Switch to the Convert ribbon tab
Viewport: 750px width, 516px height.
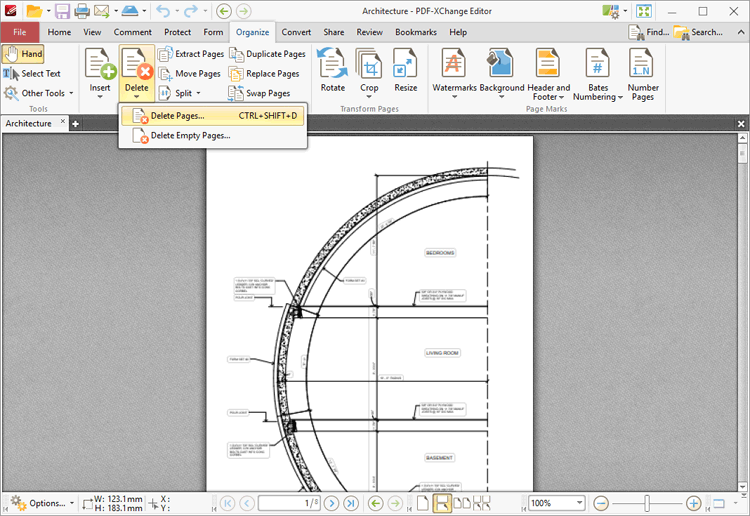coord(296,32)
